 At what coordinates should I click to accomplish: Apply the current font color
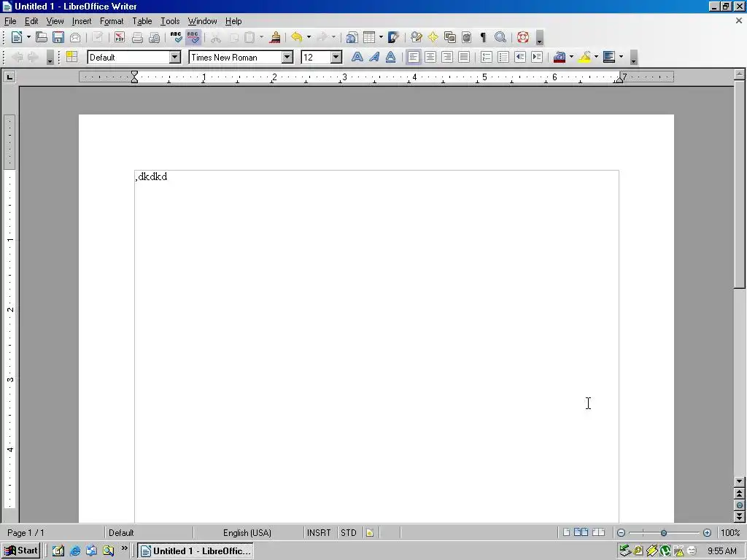pyautogui.click(x=560, y=57)
